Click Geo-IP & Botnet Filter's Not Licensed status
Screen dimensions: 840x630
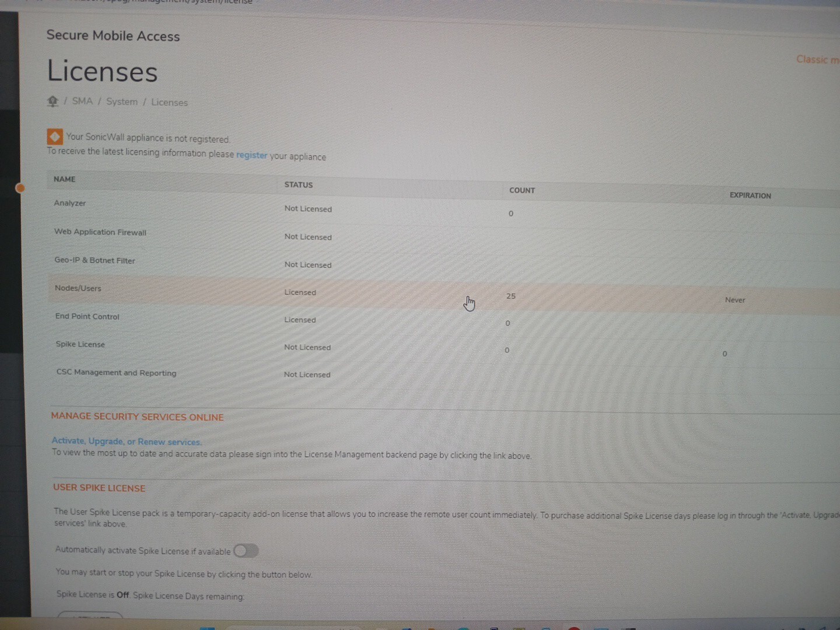pos(308,265)
